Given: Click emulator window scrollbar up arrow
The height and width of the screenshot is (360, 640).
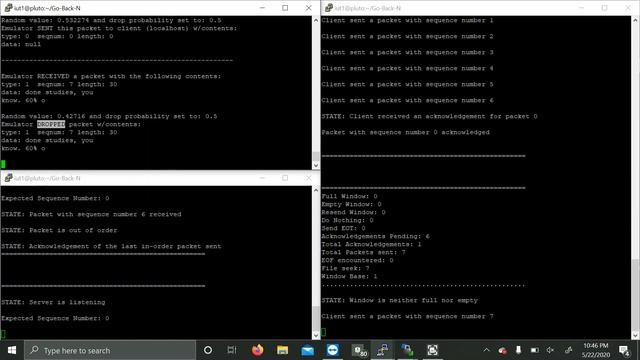Looking at the screenshot, I should (x=316, y=20).
